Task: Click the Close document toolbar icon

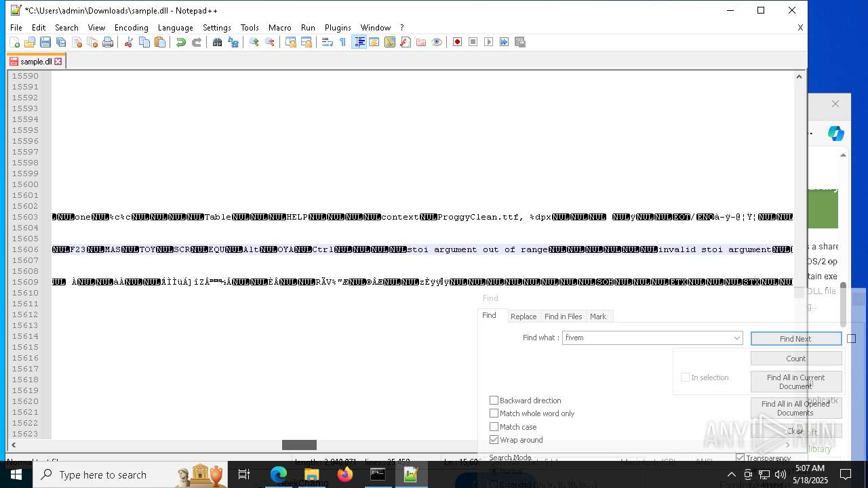Action: click(x=77, y=42)
